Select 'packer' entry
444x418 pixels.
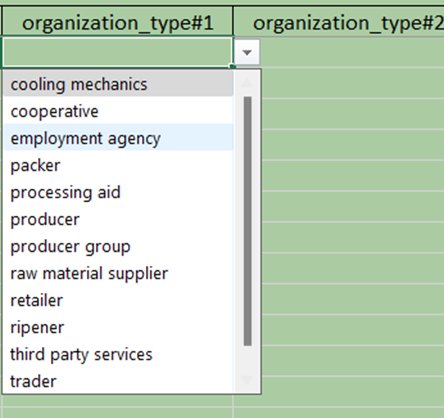(118, 165)
